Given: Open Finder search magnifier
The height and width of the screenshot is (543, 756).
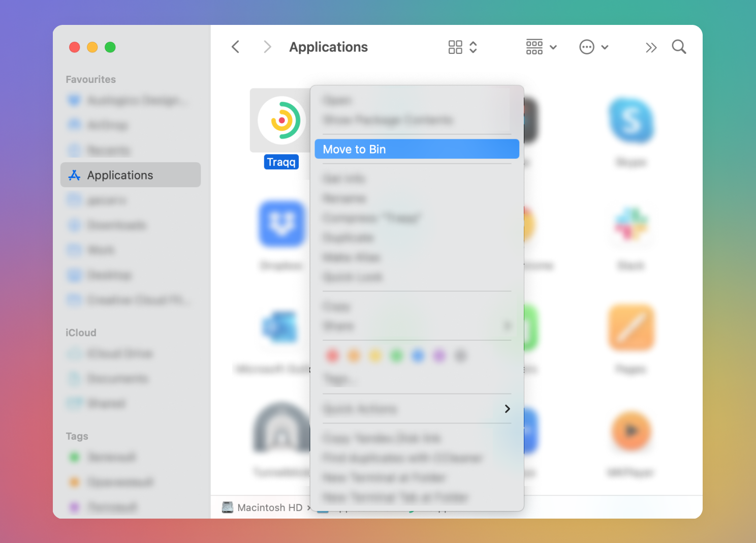Looking at the screenshot, I should click(x=679, y=47).
